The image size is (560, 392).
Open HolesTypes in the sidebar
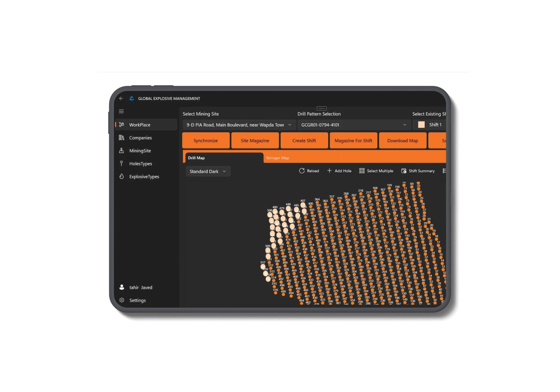pyautogui.click(x=140, y=164)
